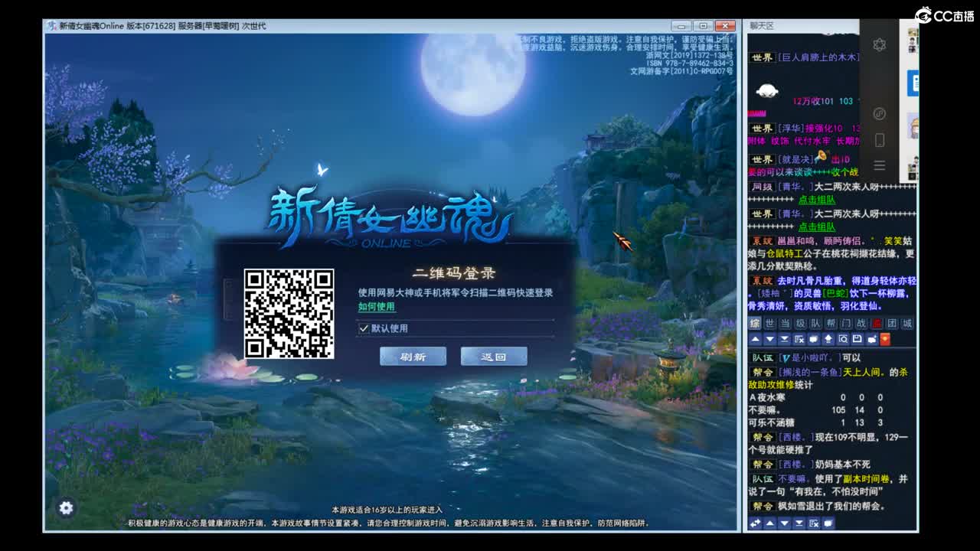Open game settings gear on login screen
Viewport: 980px width, 551px height.
click(x=67, y=508)
